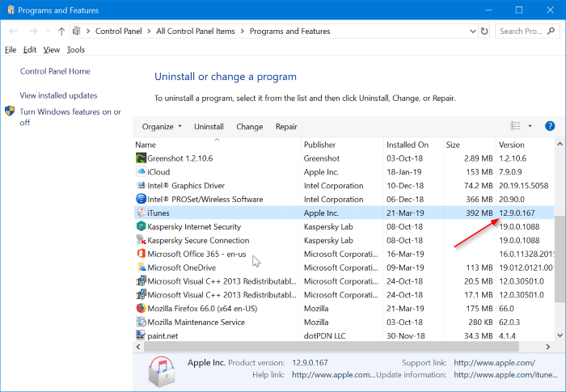Screen dimensions: 566x392
Task: Click the large iTunes icon in details pane
Action: click(162, 372)
